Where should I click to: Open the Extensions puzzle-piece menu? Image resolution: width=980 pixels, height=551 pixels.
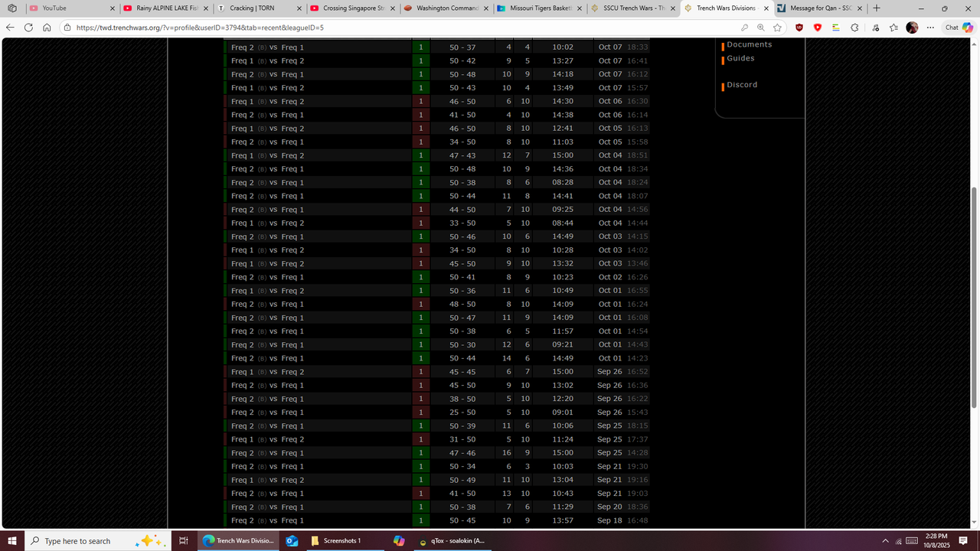pos(855,27)
